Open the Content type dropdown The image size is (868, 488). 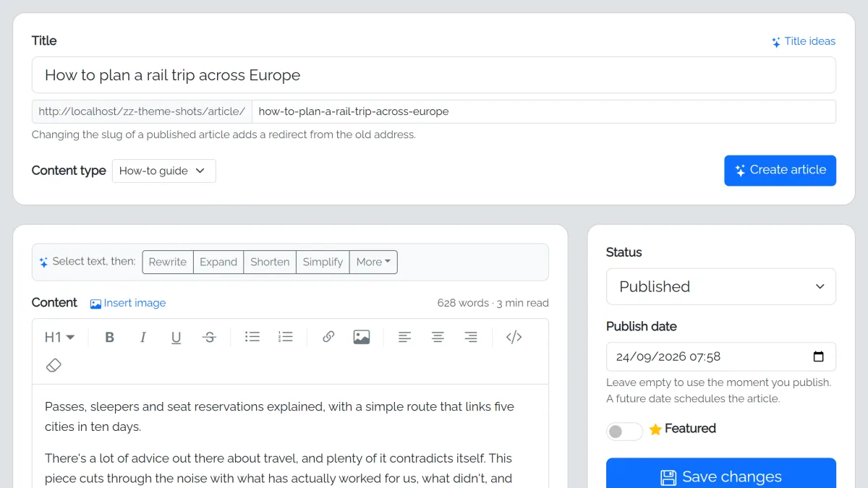pos(164,171)
